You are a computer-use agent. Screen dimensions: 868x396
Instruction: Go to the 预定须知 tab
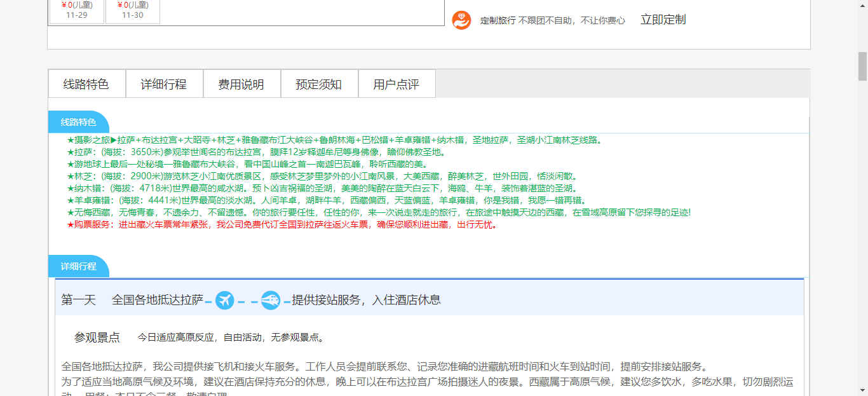(319, 85)
